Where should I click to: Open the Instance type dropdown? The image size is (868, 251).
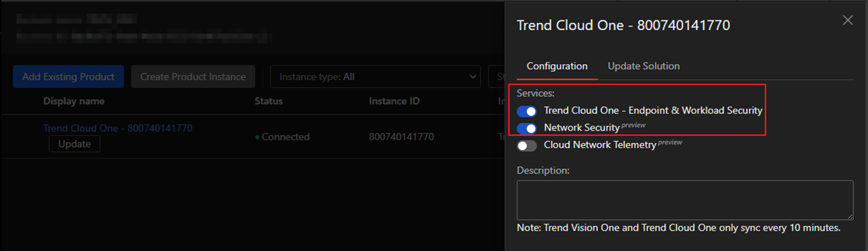[x=375, y=77]
